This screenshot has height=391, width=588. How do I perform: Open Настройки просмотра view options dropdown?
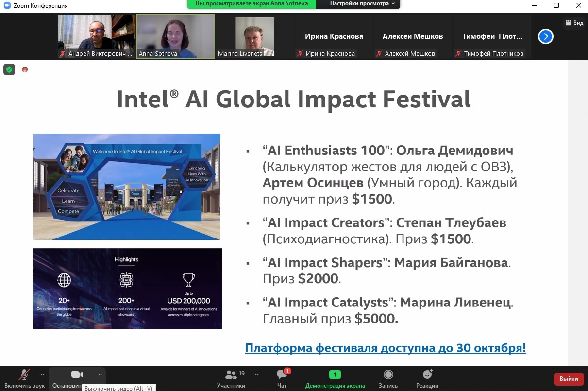coord(362,4)
